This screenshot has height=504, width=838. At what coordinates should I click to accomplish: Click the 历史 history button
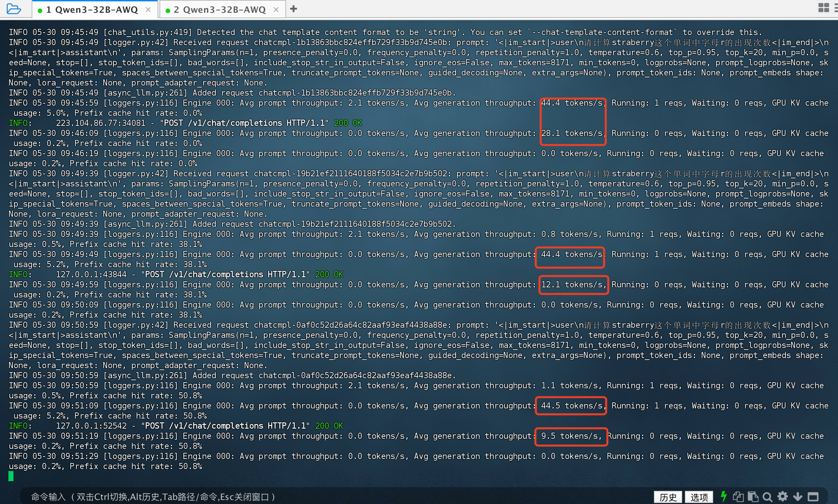click(668, 497)
